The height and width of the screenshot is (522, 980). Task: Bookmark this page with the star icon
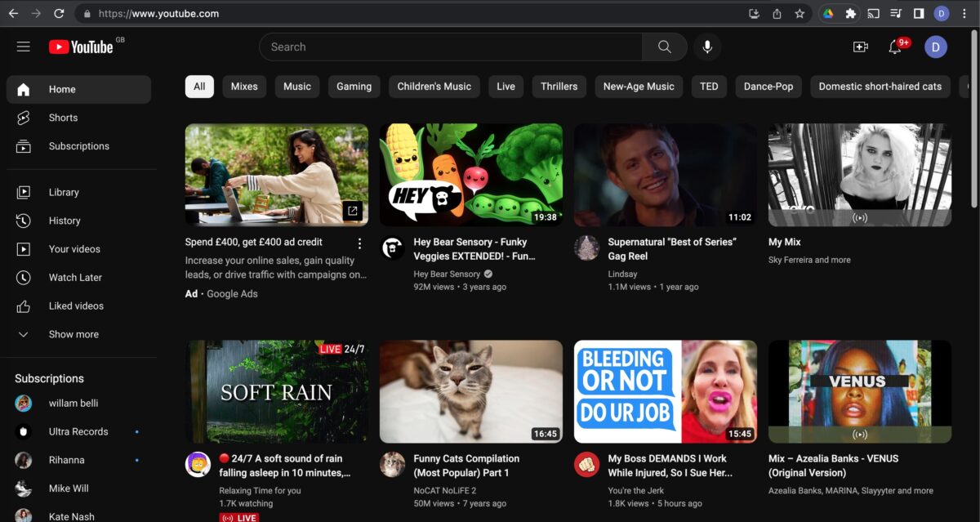coord(800,13)
